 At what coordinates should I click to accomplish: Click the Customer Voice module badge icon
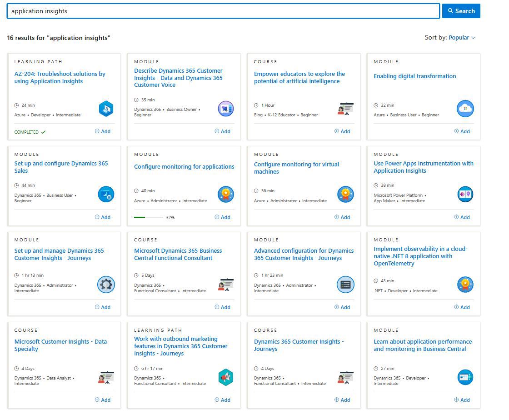click(x=225, y=109)
